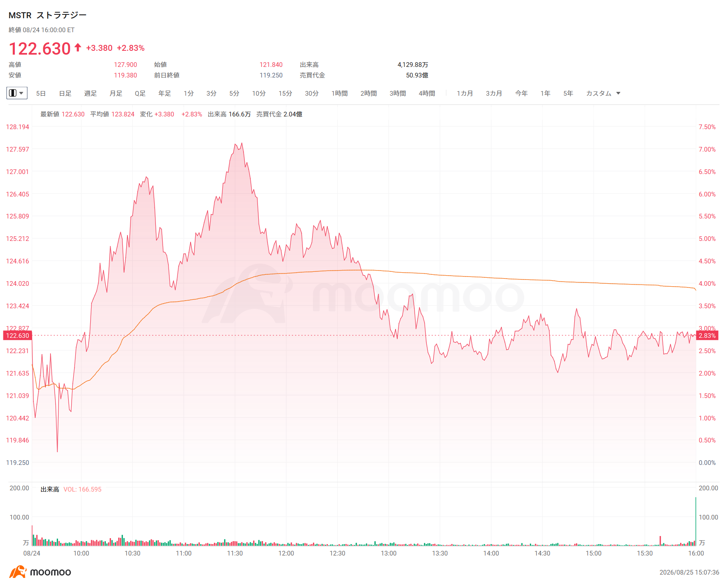Show the 3カ月 range
Viewport: 728px width, 586px height.
pos(494,93)
